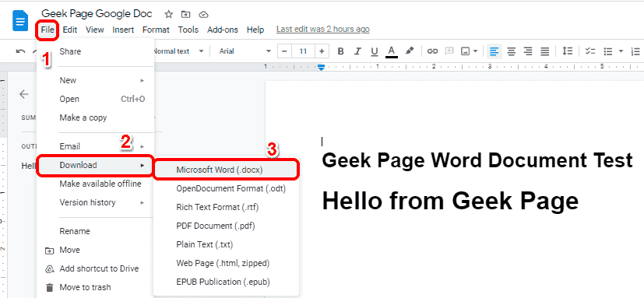The width and height of the screenshot is (644, 298).
Task: Open the highlight color marker tool
Action: [x=409, y=51]
